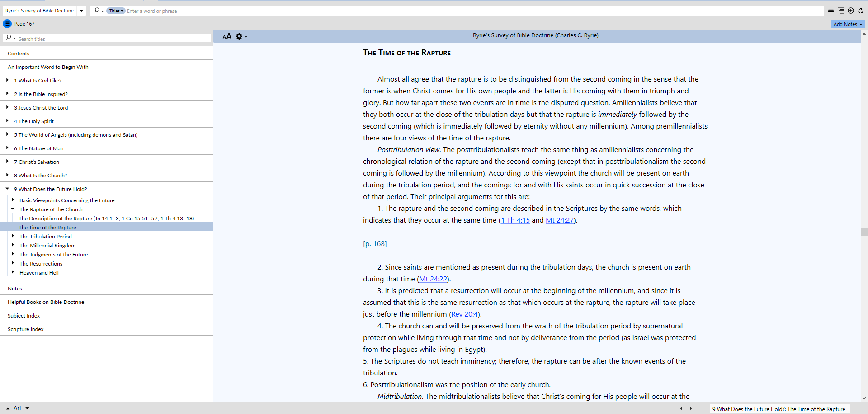Viewport: 868px width, 414px height.
Task: Open the Scripture Index entry
Action: tap(106, 329)
